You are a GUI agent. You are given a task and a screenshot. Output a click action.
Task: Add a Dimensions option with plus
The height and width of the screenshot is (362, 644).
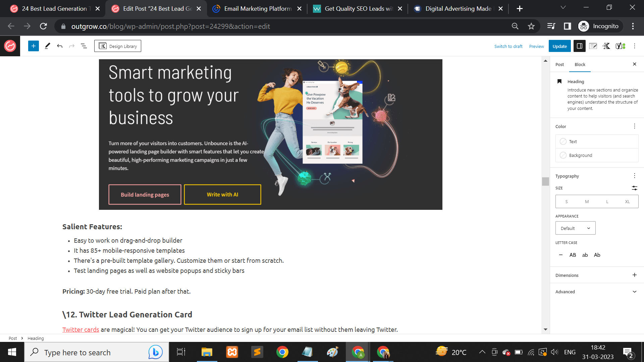[x=634, y=275]
